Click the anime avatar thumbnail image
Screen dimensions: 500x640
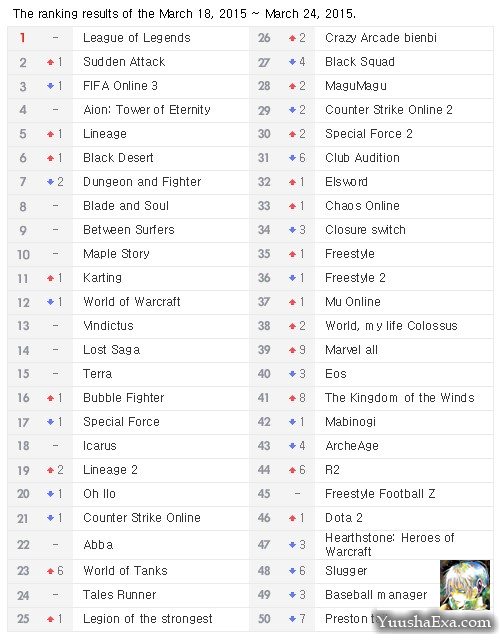[x=464, y=584]
